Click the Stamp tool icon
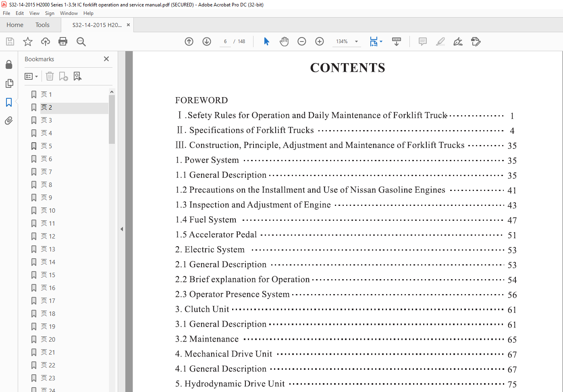Image resolution: width=563 pixels, height=392 pixels. tap(476, 41)
